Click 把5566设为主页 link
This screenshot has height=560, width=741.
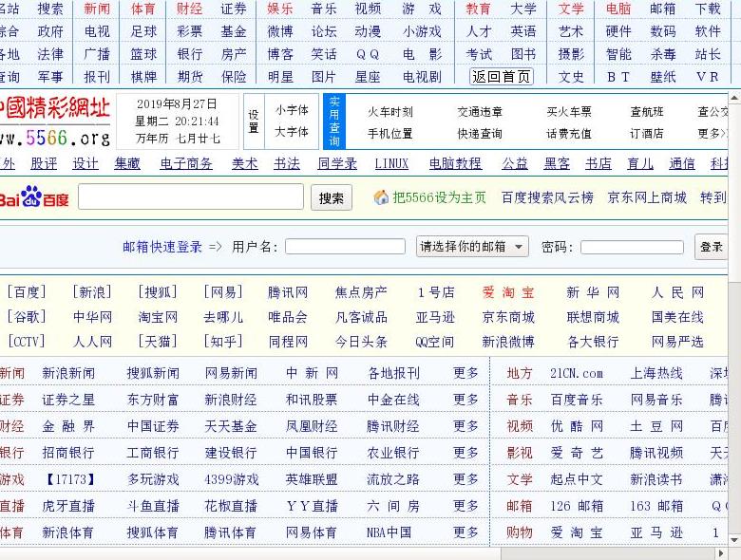point(439,197)
